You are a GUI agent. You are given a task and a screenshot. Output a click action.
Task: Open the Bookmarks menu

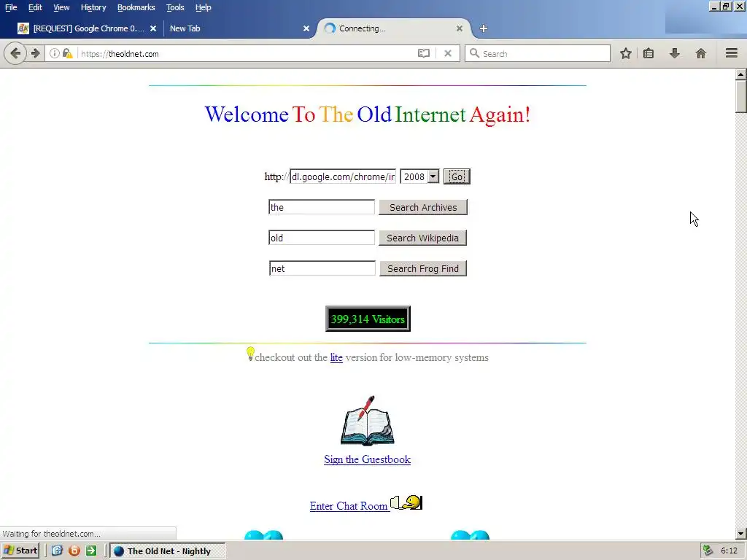(x=136, y=7)
